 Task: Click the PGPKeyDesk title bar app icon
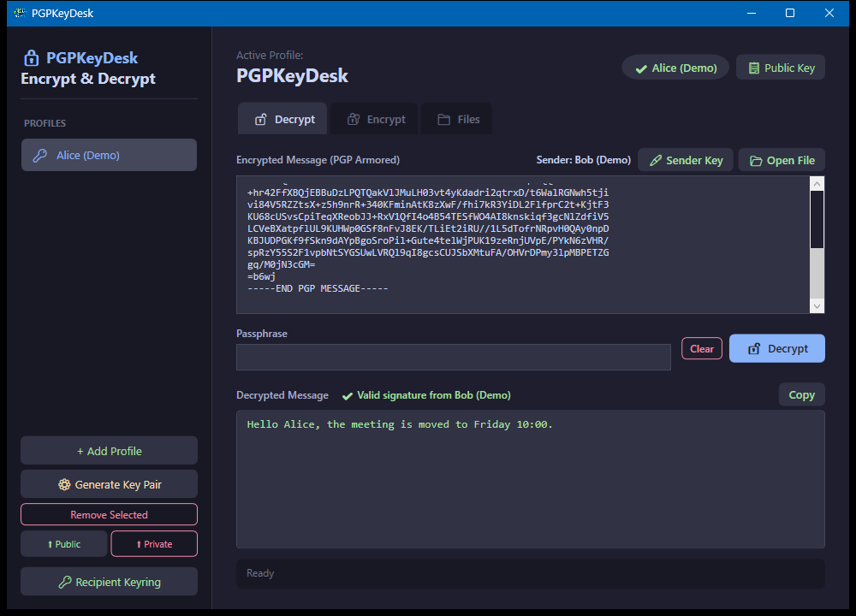(x=21, y=13)
